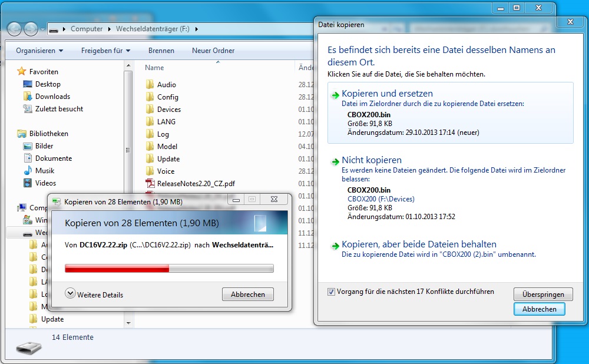Click navigation pane scrollbar up arrow
This screenshot has width=589, height=364.
pyautogui.click(x=128, y=65)
